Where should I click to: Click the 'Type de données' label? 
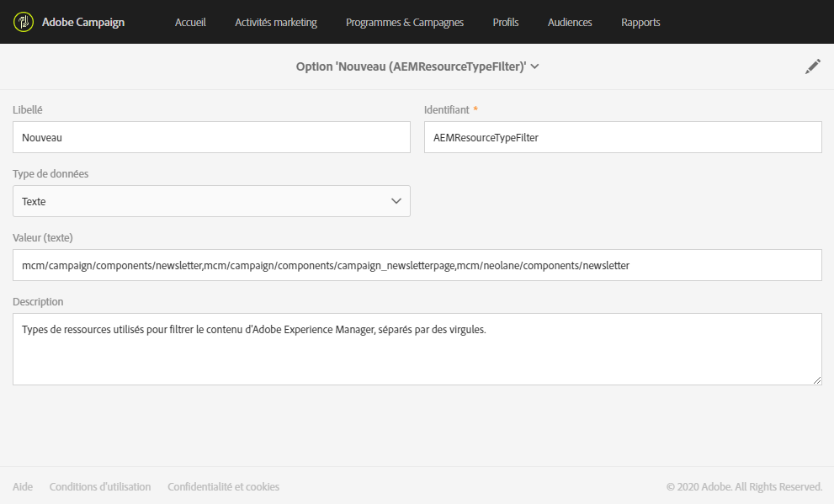(50, 174)
